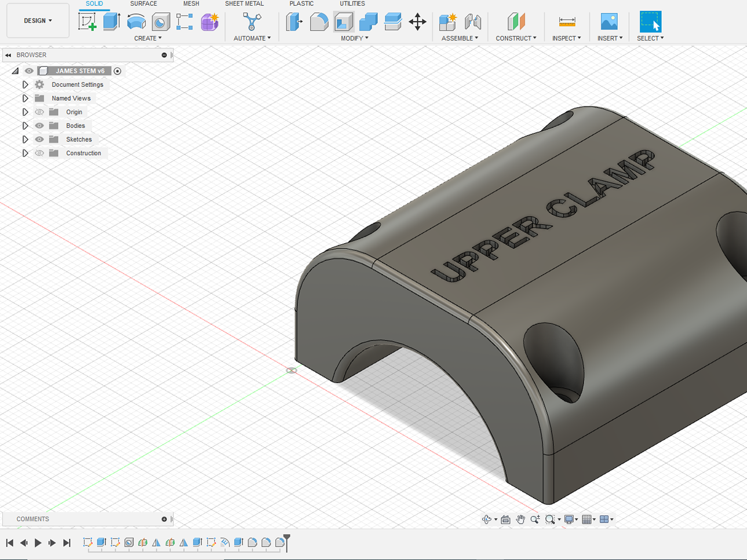Click the Insert image icon

point(609,22)
